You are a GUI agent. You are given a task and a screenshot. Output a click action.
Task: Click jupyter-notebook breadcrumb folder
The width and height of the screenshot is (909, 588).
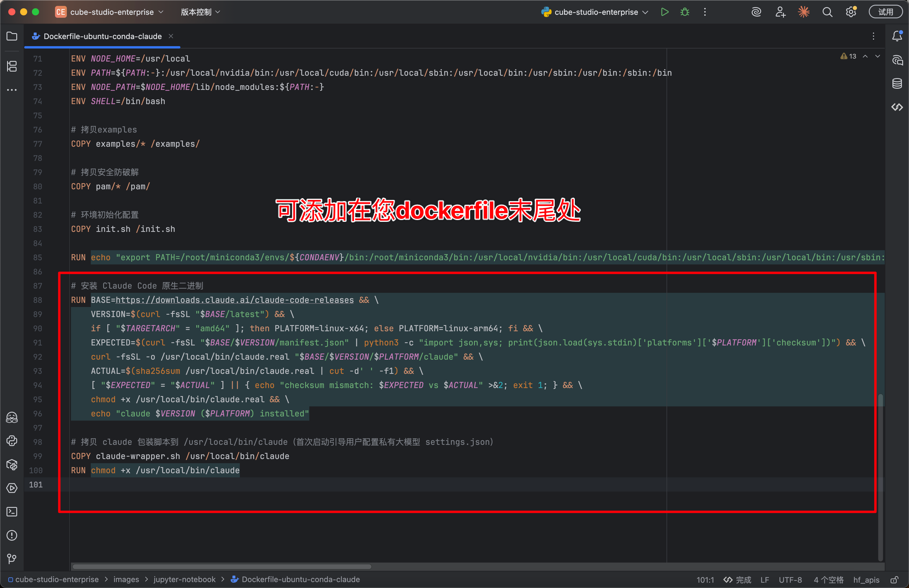184,580
